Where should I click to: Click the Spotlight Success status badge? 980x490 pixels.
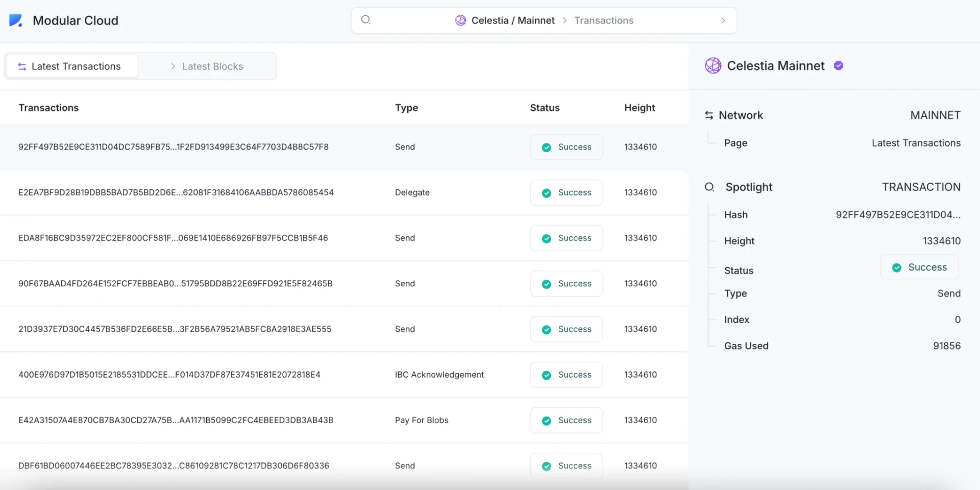pyautogui.click(x=920, y=267)
